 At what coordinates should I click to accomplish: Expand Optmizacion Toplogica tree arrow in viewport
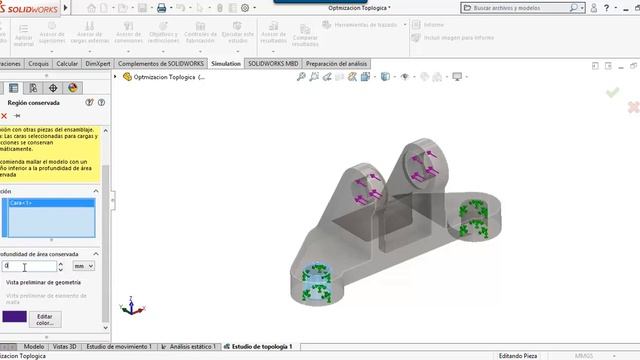point(115,77)
